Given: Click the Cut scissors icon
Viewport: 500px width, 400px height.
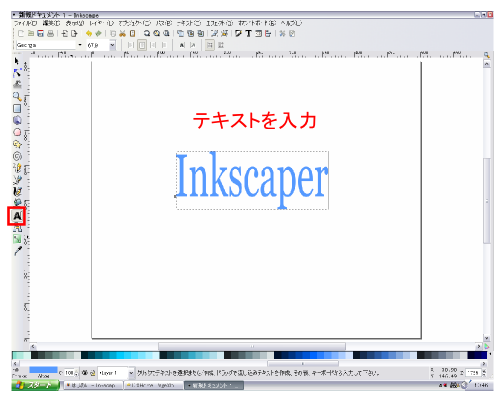Looking at the screenshot, I should pyautogui.click(x=123, y=33).
